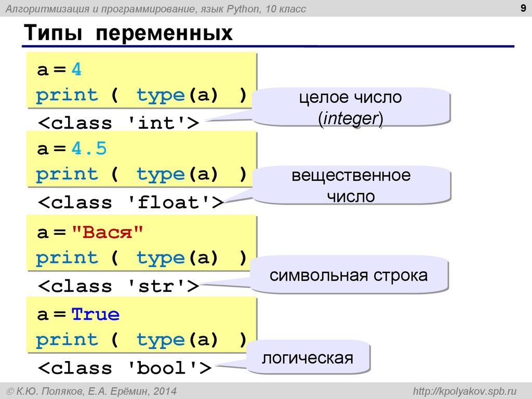
Task: Click the slide number 9
Action: [523, 8]
